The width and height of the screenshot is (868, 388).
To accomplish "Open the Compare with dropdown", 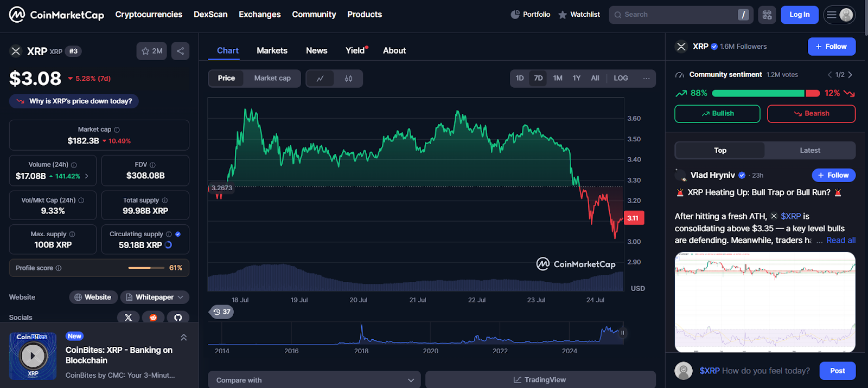I will tap(314, 380).
